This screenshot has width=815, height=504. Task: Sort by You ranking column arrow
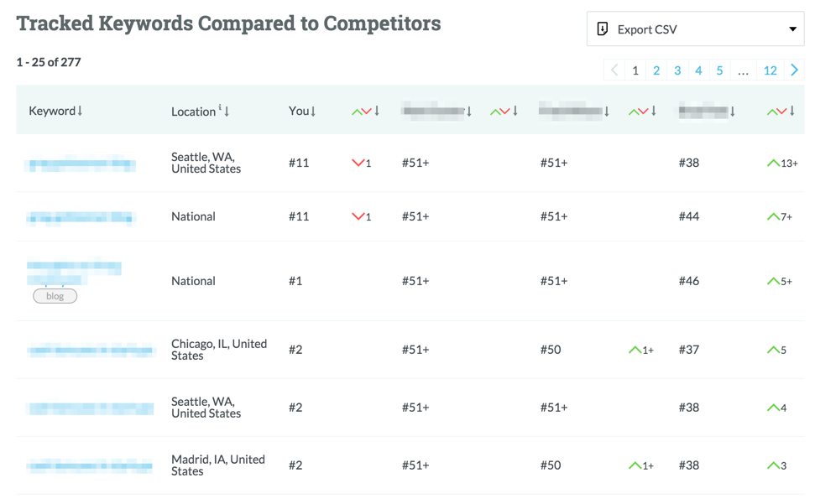313,111
